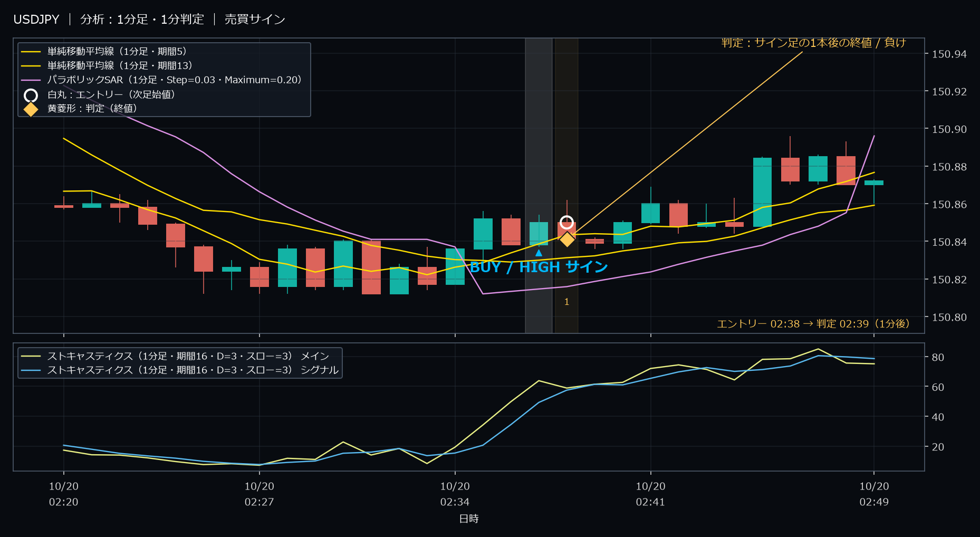Screen dimensions: 980x537
Task: Click the white circle entry marker on the chart
Action: [566, 222]
